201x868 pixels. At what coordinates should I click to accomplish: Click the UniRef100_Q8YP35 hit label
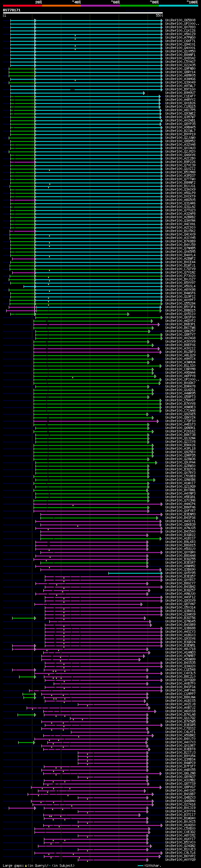[180, 124]
